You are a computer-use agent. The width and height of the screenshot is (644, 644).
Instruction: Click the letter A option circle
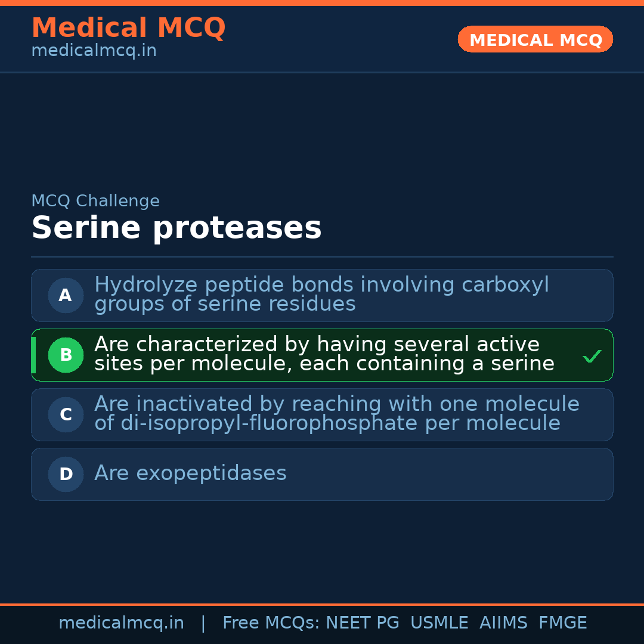click(66, 295)
